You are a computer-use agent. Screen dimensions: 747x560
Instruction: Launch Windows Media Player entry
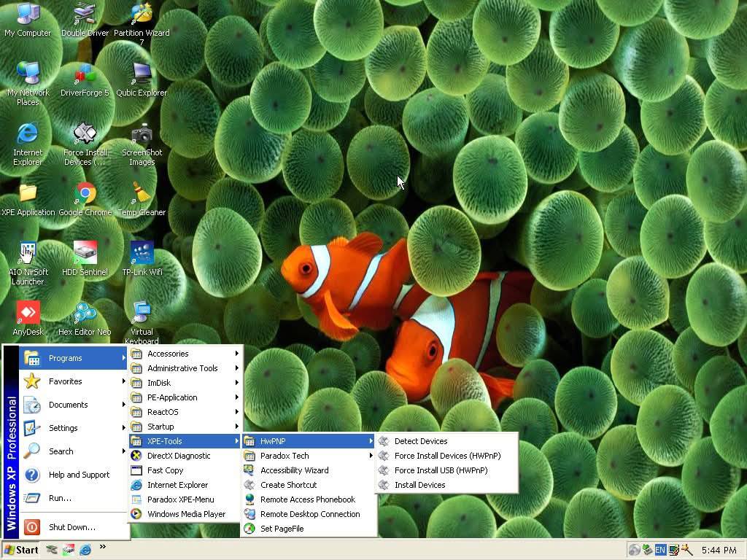185,514
